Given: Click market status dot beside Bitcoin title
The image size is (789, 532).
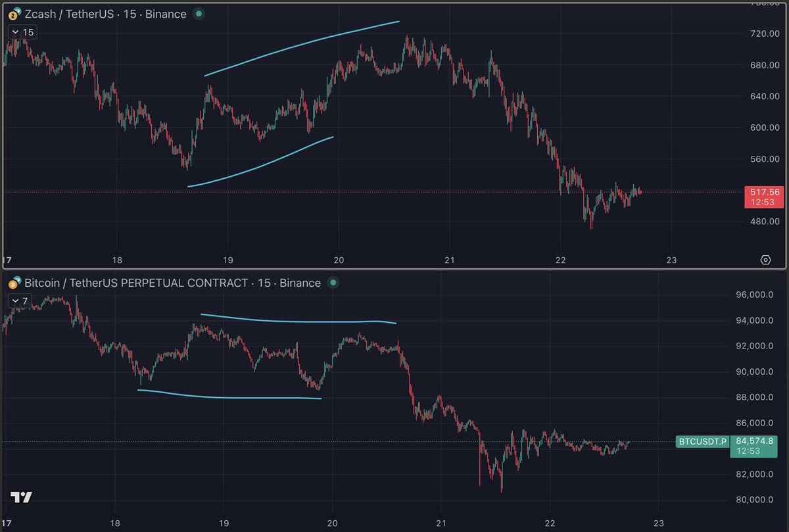Looking at the screenshot, I should click(333, 283).
